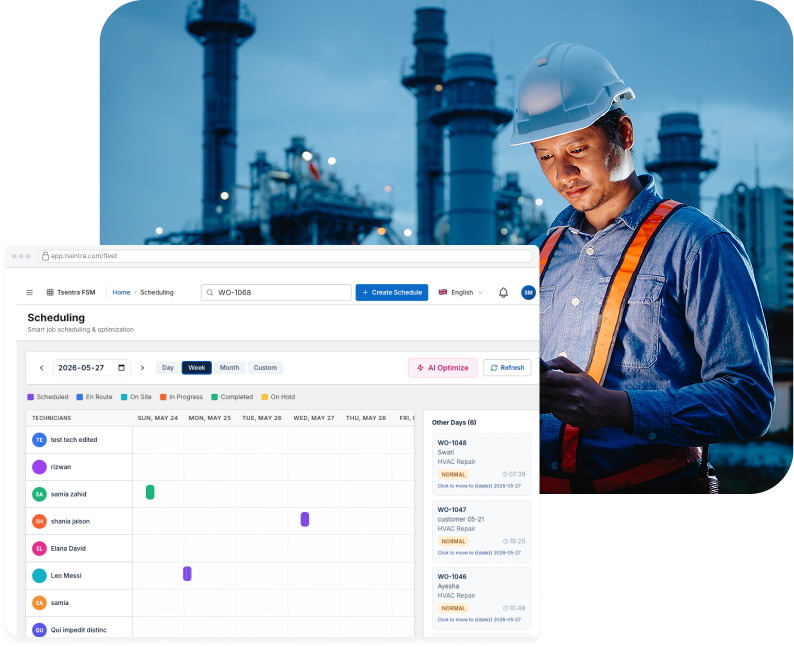This screenshot has height=647, width=794.
Task: Click the purple Scheduled legend swatch
Action: click(x=30, y=397)
